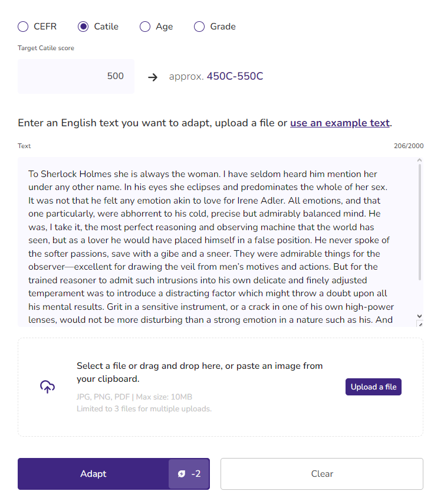444x504 pixels.
Task: Click the text area scroll up arrow
Action: point(420,161)
